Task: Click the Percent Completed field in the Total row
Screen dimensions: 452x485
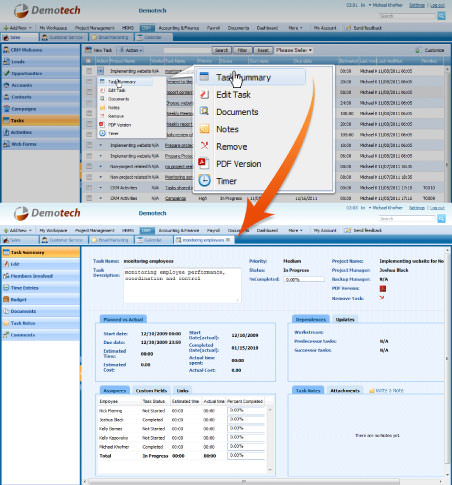Action: (x=246, y=455)
